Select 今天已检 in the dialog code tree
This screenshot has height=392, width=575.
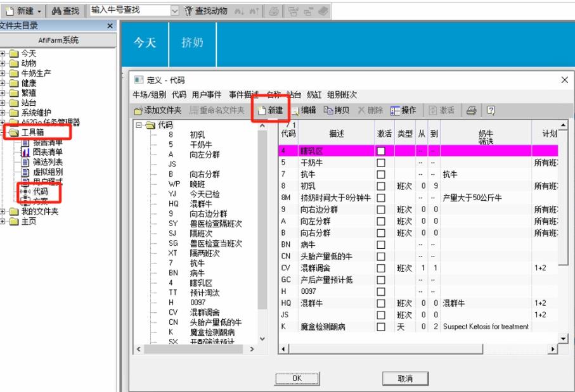[205, 194]
